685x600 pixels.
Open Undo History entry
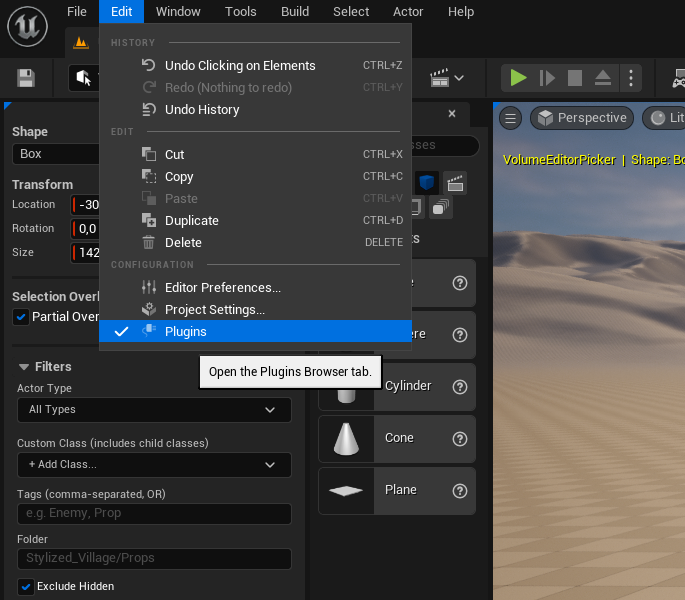pyautogui.click(x=256, y=110)
